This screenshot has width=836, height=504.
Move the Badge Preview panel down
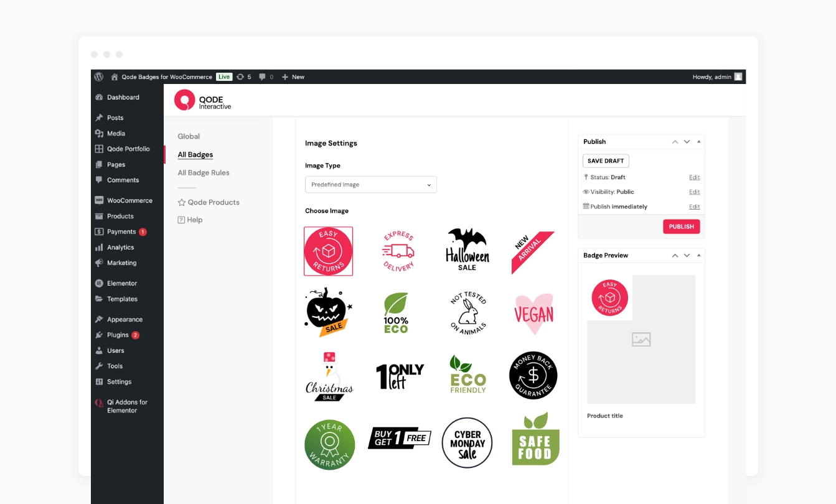coord(687,255)
